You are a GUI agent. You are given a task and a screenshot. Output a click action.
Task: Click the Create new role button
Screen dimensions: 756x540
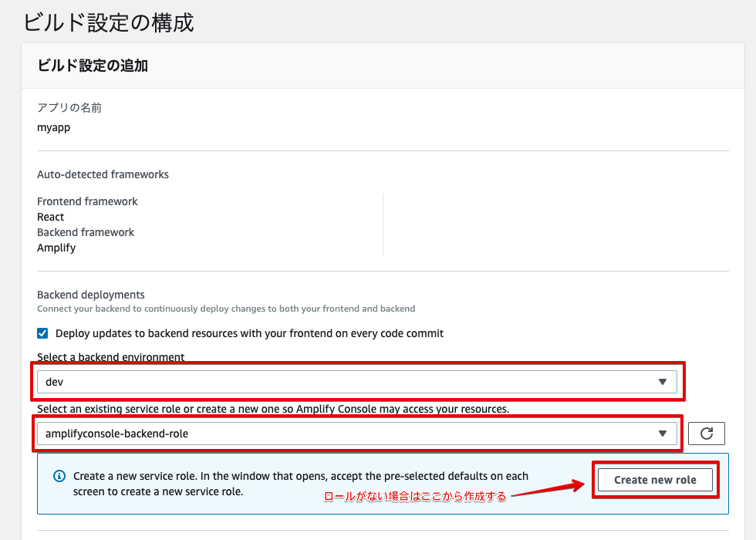point(655,479)
